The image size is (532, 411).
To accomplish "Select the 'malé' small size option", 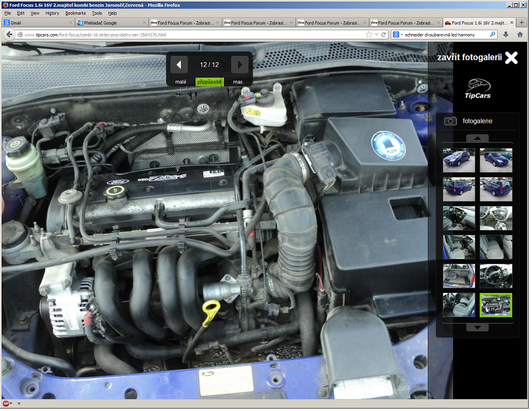I will click(x=181, y=82).
